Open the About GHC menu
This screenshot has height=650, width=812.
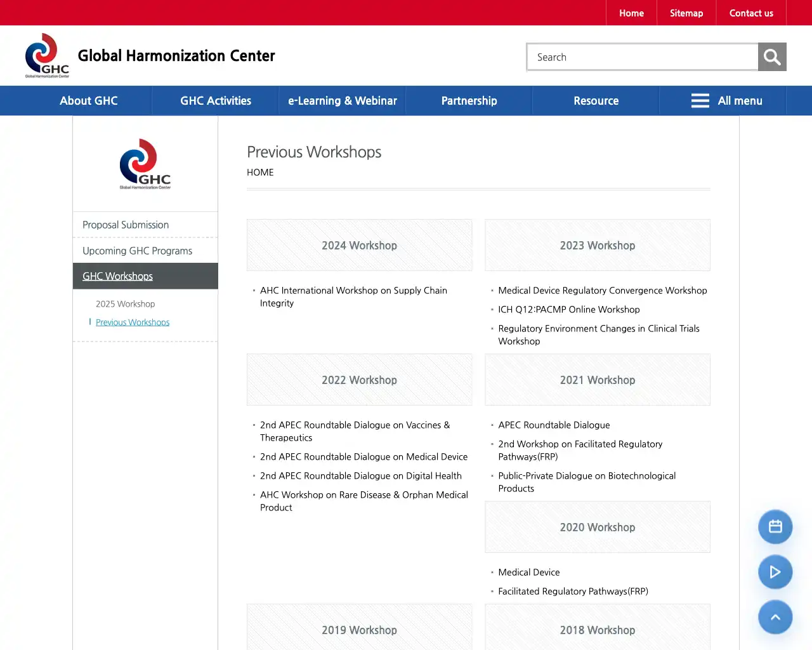[x=88, y=100]
